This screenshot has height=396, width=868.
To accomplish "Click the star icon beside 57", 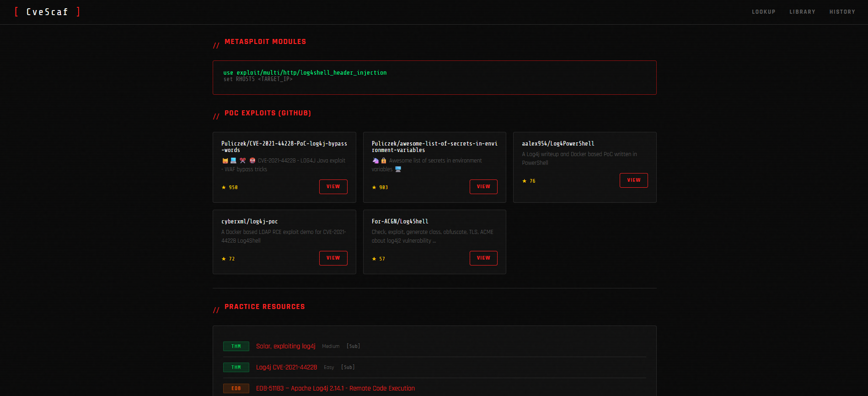I will (374, 259).
